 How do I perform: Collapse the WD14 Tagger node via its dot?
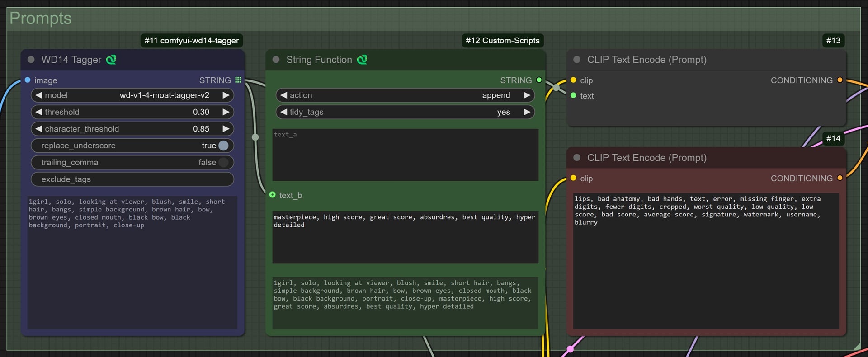tap(31, 60)
